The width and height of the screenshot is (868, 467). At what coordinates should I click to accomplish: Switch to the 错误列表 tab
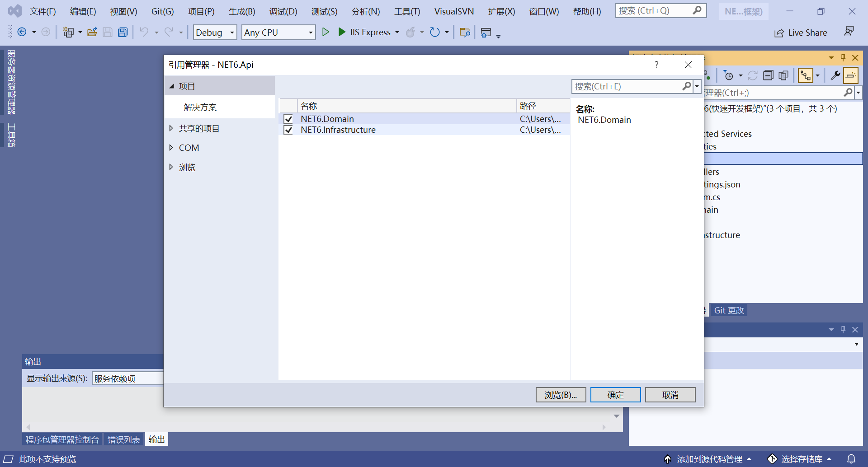point(124,439)
